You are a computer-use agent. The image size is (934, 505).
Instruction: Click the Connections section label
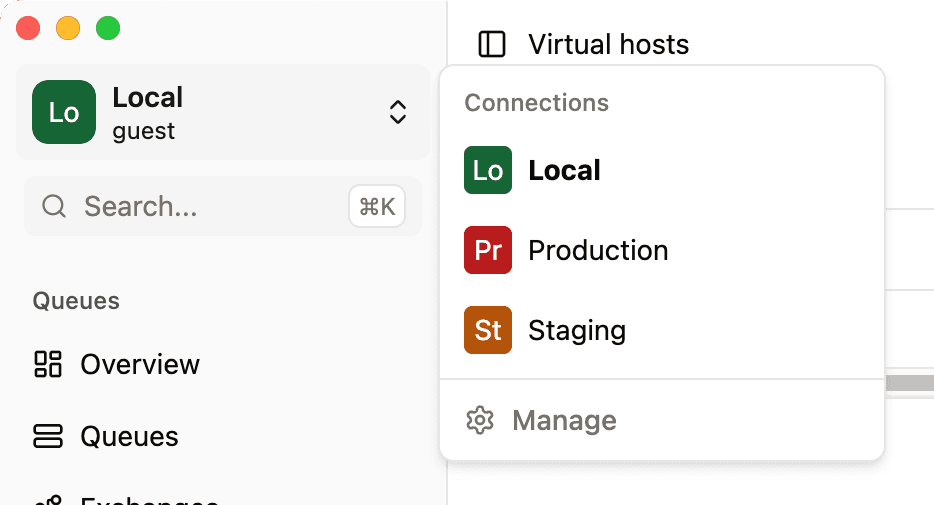[537, 103]
